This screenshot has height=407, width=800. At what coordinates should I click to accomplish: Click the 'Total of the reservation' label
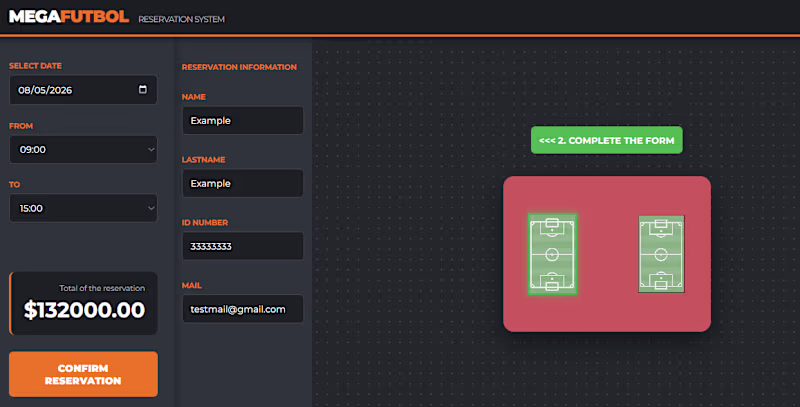102,288
